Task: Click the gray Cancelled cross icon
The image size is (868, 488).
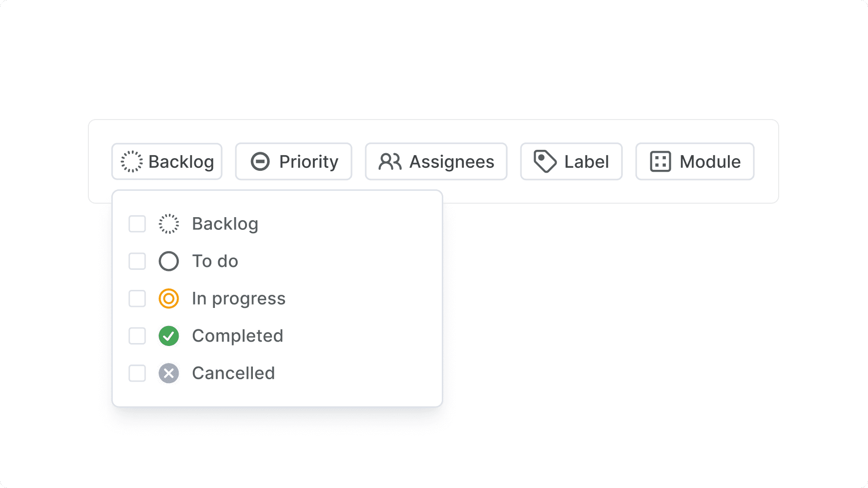Action: [x=168, y=373]
